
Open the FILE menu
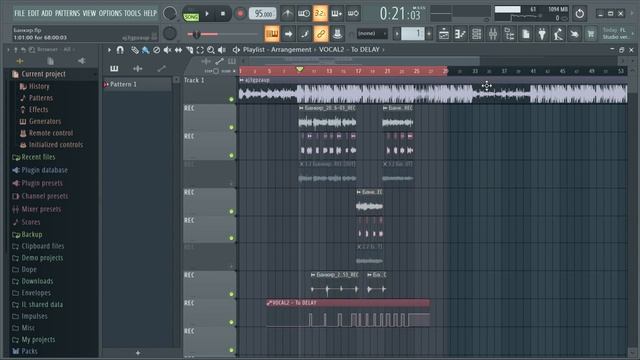[x=19, y=13]
